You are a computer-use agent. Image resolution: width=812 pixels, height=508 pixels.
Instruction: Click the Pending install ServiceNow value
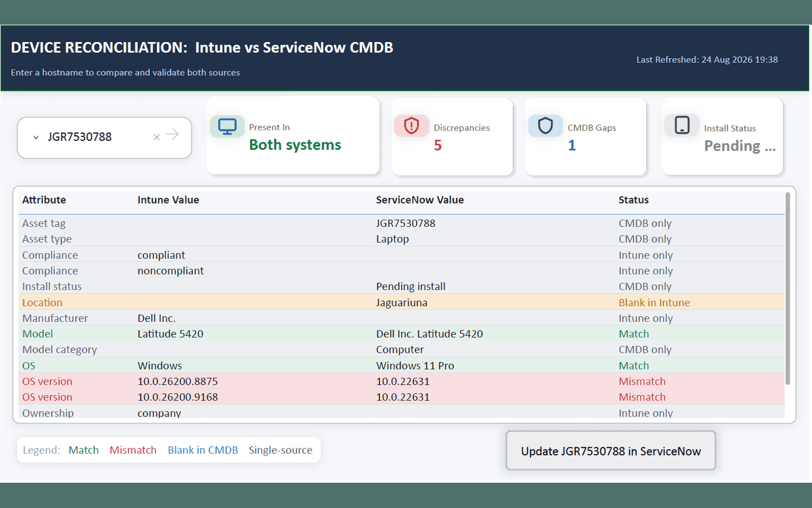tap(410, 286)
